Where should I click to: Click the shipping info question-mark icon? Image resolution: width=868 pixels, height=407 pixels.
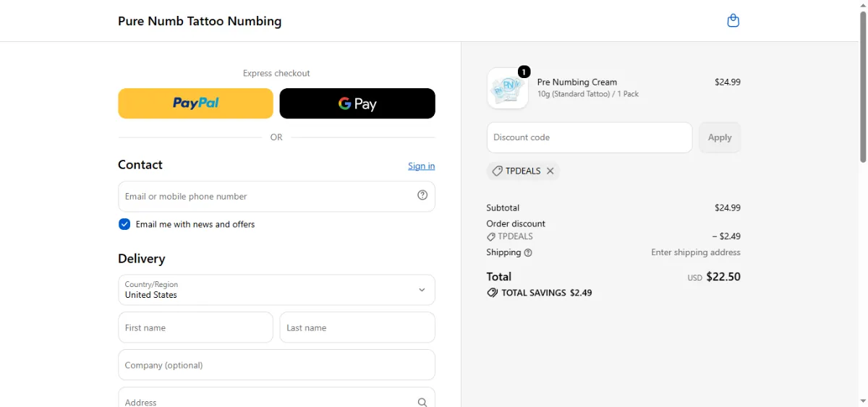point(528,253)
